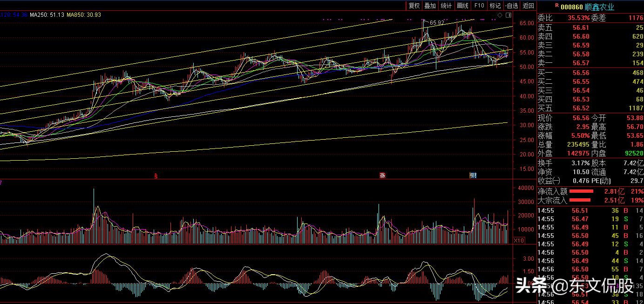The height and width of the screenshot is (304, 644).
Task: Click the 财 financial report marker icon
Action: [x=473, y=176]
